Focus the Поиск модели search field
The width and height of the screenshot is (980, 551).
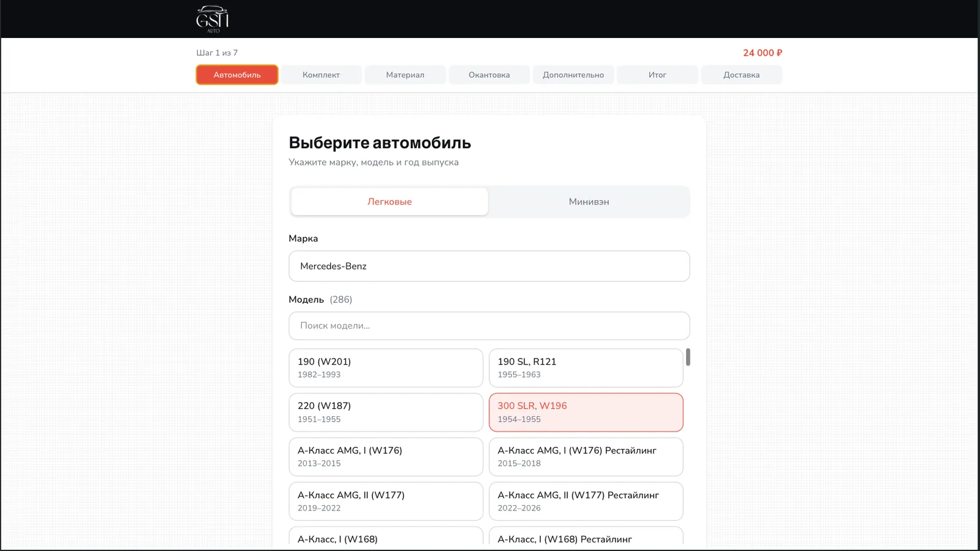[x=489, y=325]
